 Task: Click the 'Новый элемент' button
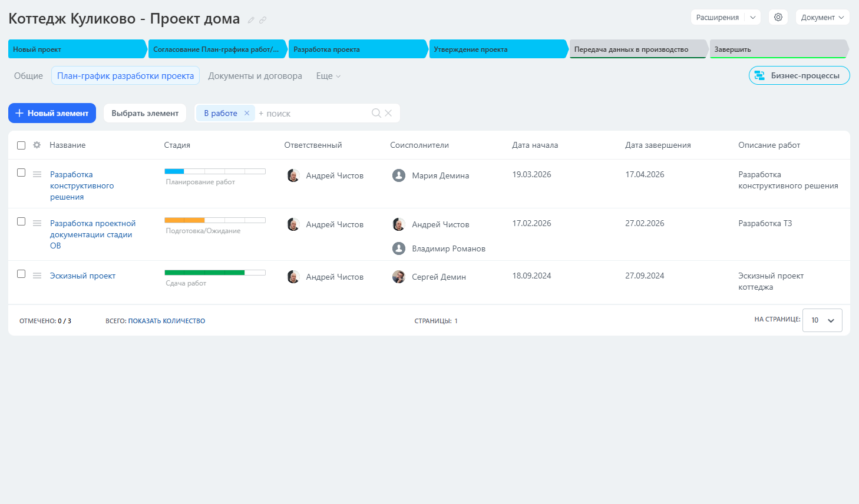[x=52, y=113]
